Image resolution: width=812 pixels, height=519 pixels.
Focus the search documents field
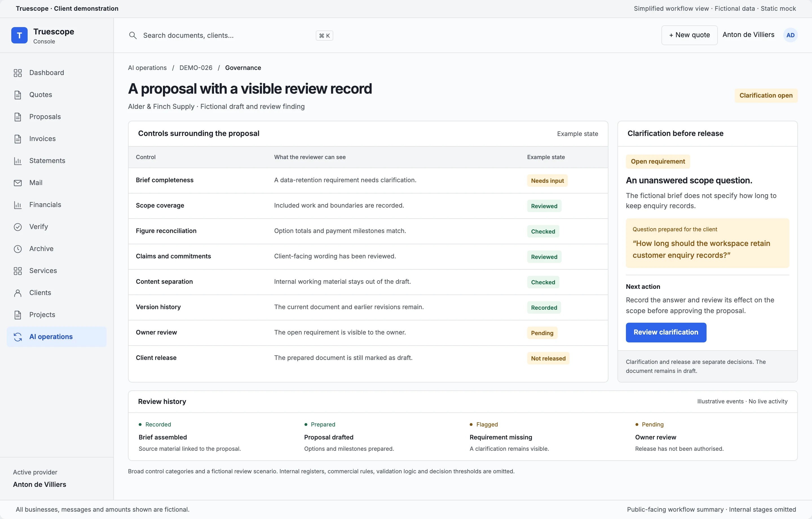coord(231,36)
